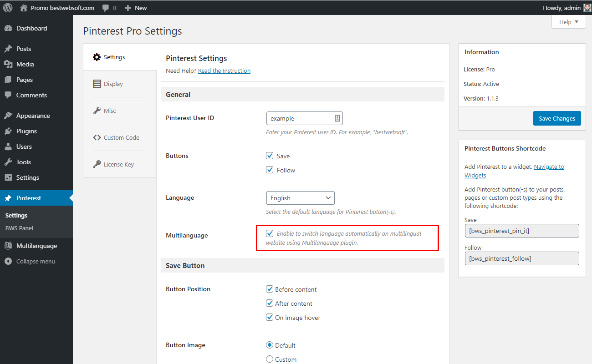Go to the Plugins menu item
This screenshot has width=592, height=364.
click(36, 131)
